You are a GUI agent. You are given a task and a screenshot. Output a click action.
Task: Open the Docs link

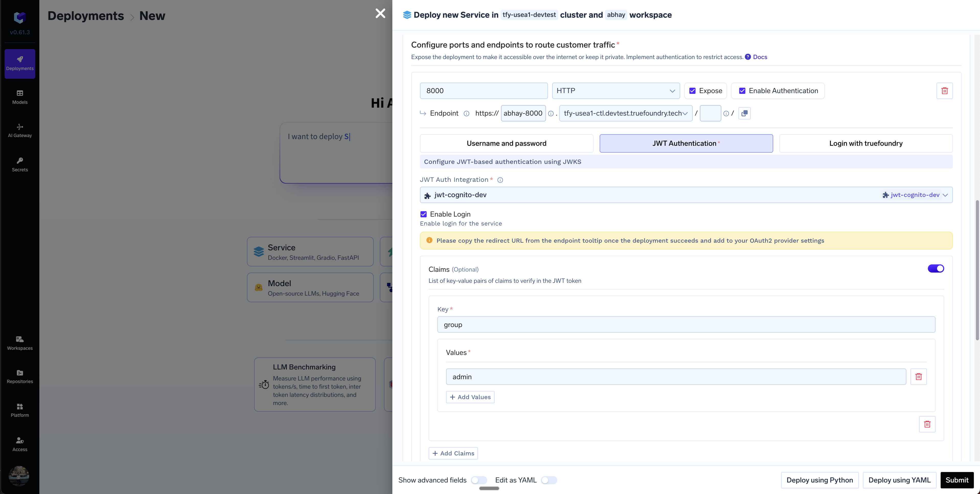(760, 57)
